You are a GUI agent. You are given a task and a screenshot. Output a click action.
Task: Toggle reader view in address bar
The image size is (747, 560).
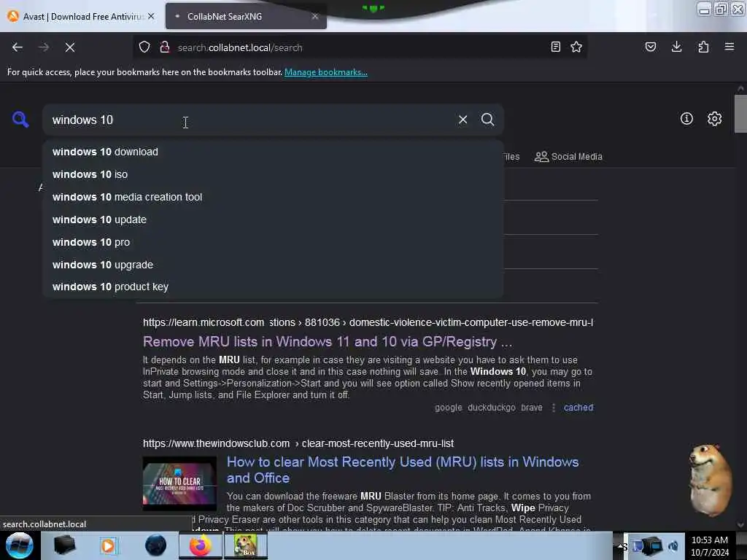coord(555,47)
